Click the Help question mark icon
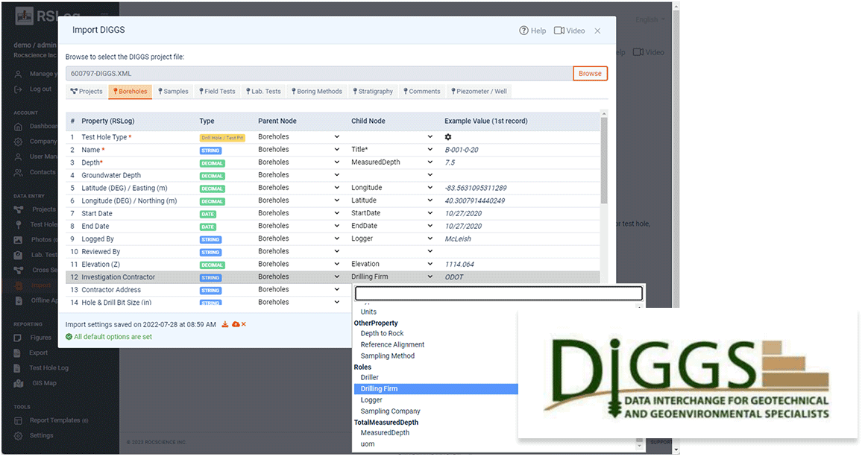This screenshot has height=474, width=868. (x=523, y=31)
